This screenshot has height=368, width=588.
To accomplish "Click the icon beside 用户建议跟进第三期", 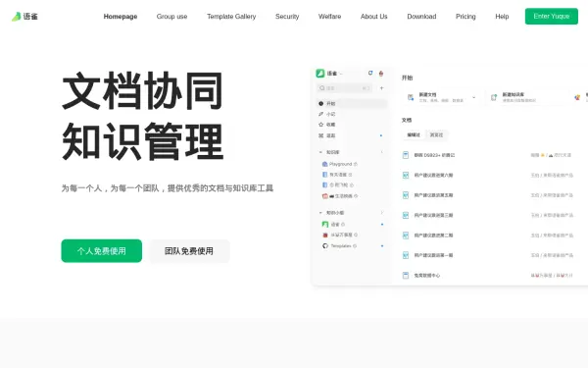I will [x=406, y=215].
